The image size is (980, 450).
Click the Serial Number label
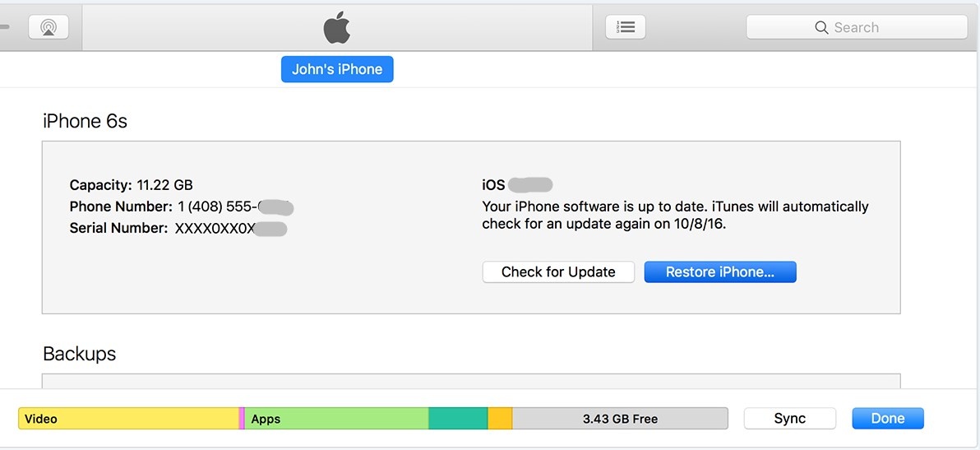118,228
